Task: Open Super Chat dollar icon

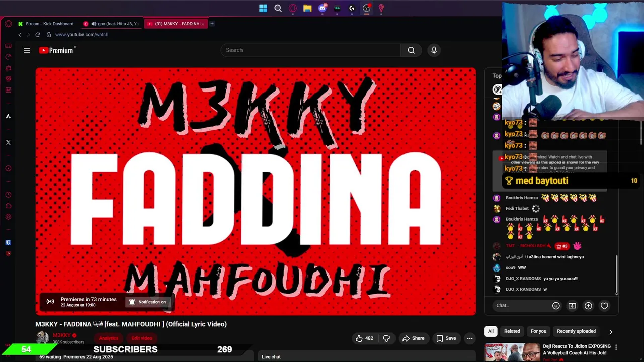Action: [572, 306]
